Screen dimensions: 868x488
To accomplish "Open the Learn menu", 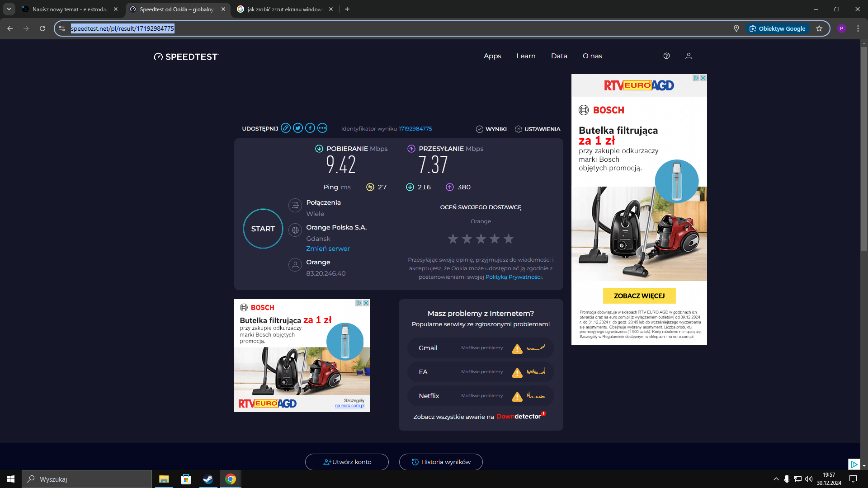I will pos(526,56).
